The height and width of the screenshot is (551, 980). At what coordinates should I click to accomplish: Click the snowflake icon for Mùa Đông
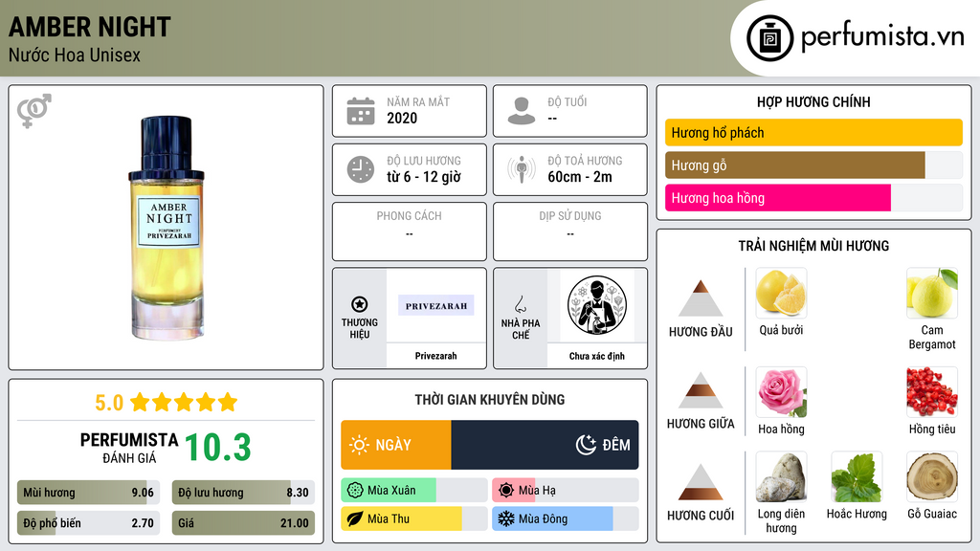[x=506, y=518]
